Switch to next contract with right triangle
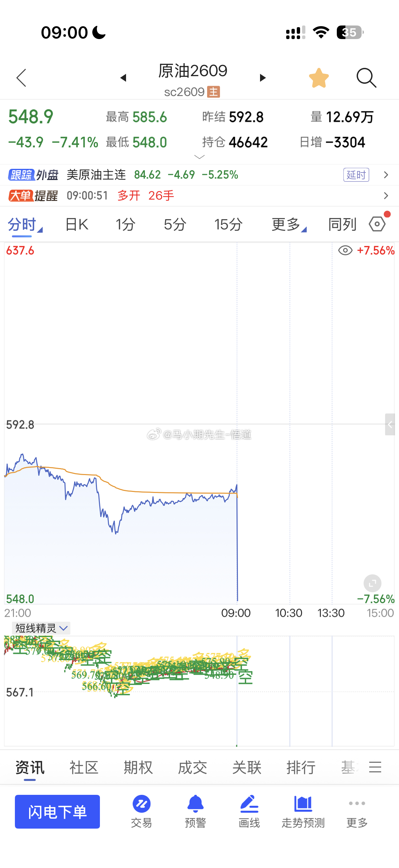 point(263,78)
